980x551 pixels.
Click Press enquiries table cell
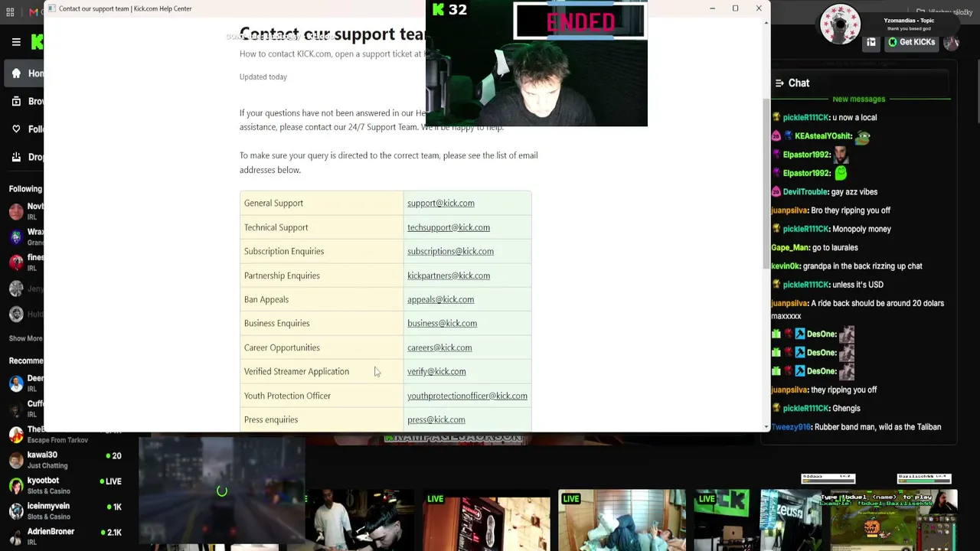pos(322,419)
